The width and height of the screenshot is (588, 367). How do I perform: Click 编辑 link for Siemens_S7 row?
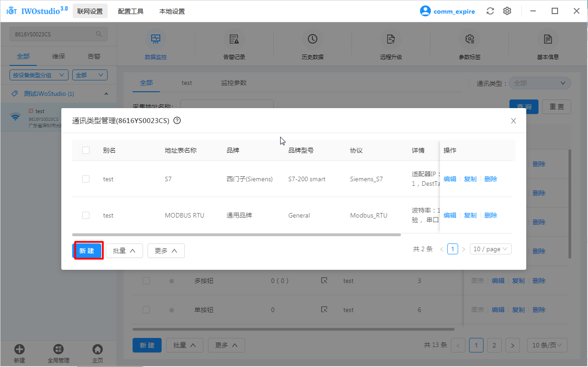[450, 179]
